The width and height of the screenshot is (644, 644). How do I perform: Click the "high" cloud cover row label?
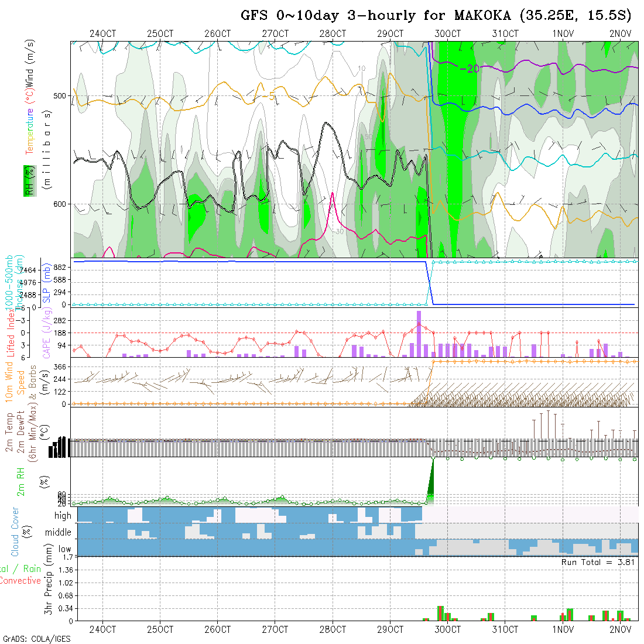[63, 516]
